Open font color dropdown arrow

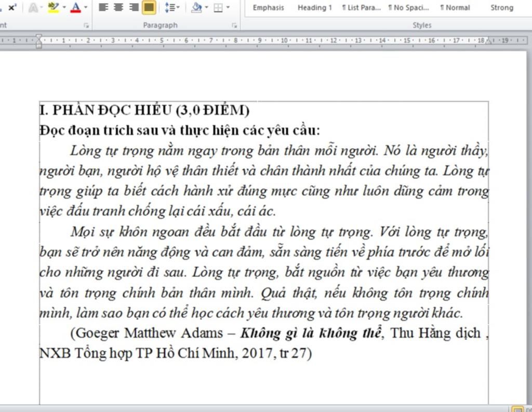pos(86,7)
